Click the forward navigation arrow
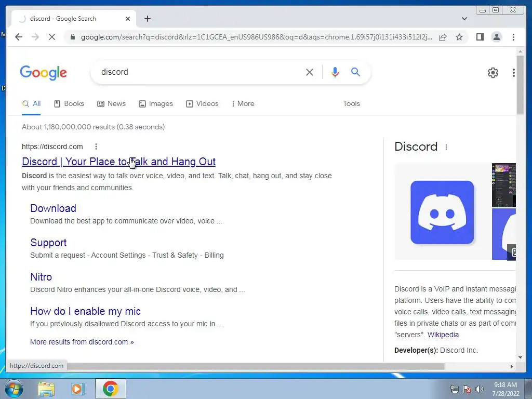The width and height of the screenshot is (532, 399). [35, 37]
